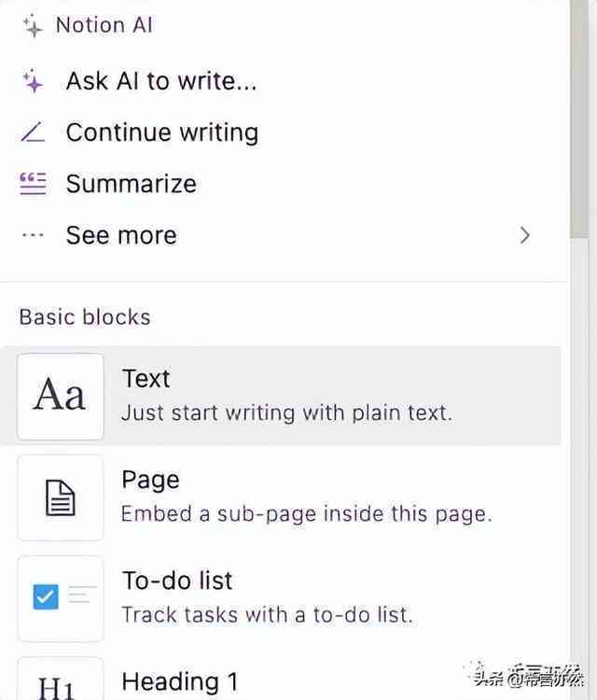Click the menu's vertical scrollbar thumb
597x700 pixels.
click(579, 119)
